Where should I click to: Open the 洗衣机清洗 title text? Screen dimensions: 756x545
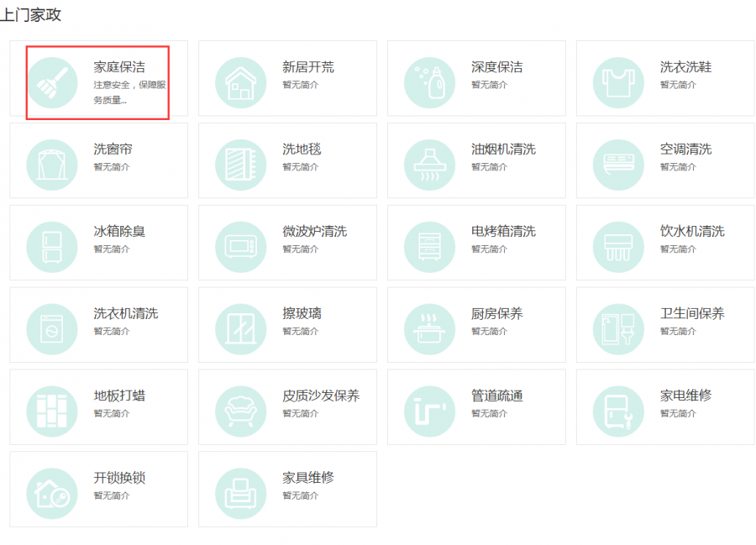click(126, 314)
